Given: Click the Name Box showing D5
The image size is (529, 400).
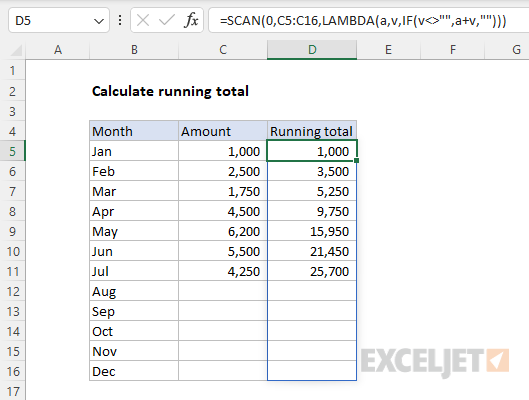Looking at the screenshot, I should coord(59,21).
